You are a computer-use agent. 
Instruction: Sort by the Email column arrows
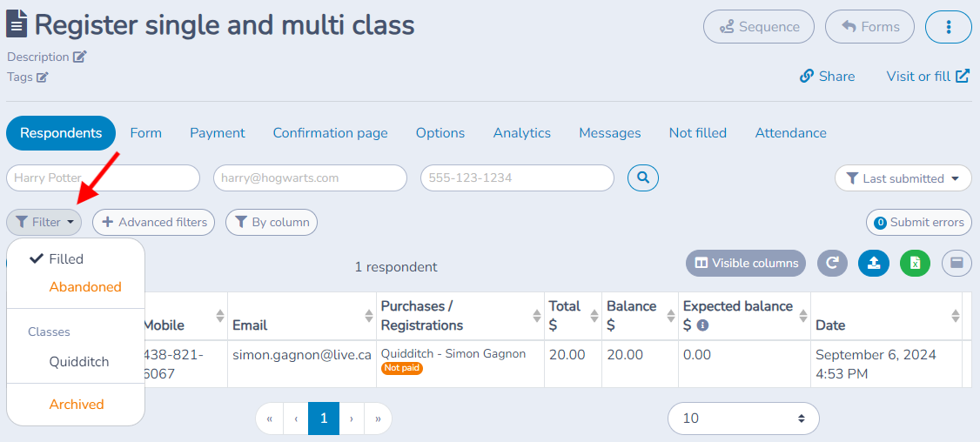369,316
